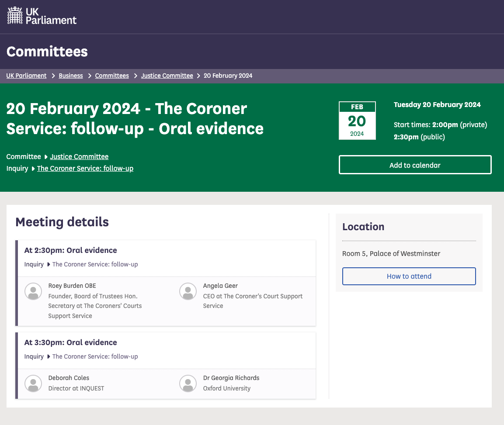Click 'Director at INQUEST' text
The image size is (504, 425).
pyautogui.click(x=76, y=388)
